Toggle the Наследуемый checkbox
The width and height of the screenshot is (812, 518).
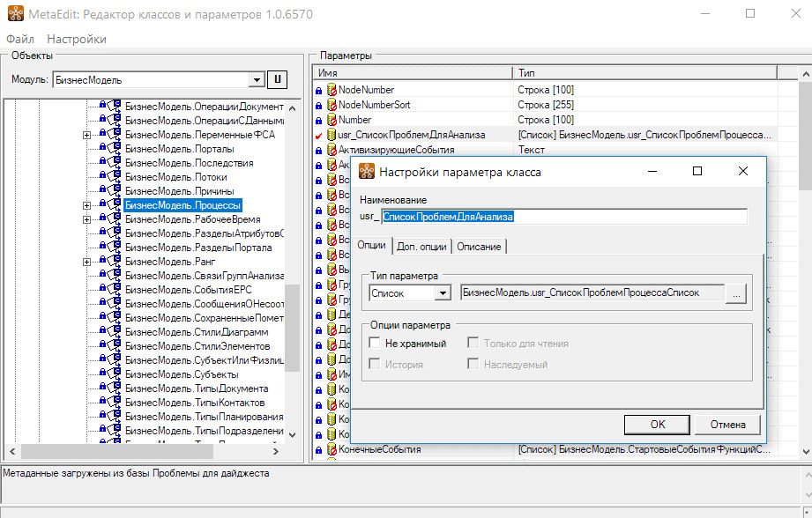point(473,364)
